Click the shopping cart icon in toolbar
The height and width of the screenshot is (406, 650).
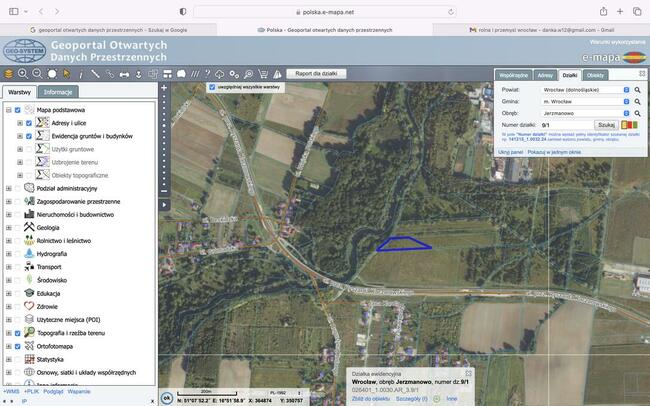tap(262, 73)
